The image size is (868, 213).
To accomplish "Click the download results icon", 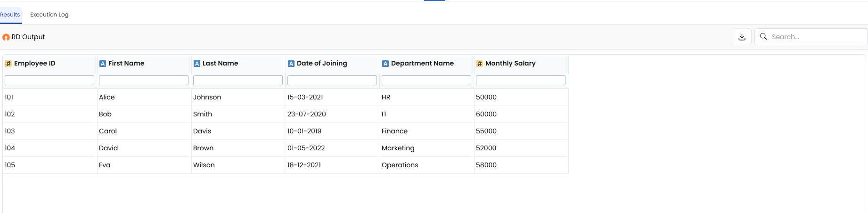I will click(x=742, y=37).
